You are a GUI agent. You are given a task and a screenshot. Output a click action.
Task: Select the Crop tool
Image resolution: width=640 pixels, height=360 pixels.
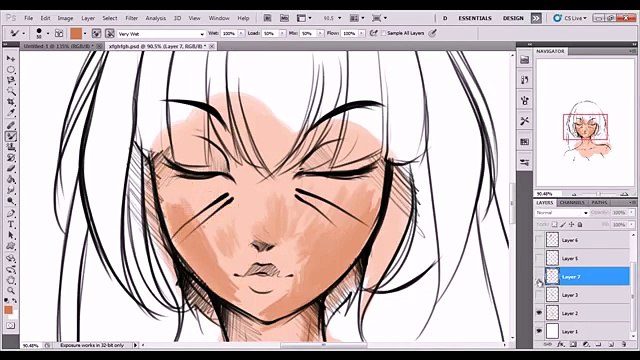coord(11,102)
